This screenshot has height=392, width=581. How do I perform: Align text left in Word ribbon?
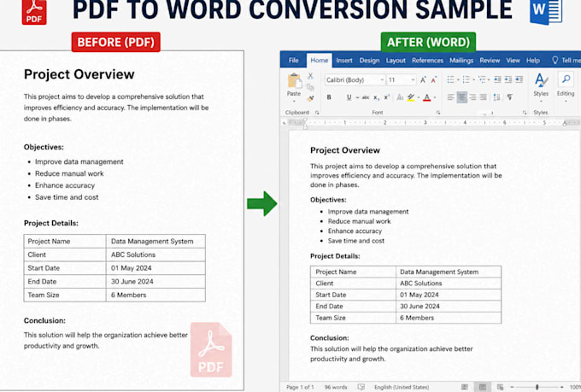450,97
